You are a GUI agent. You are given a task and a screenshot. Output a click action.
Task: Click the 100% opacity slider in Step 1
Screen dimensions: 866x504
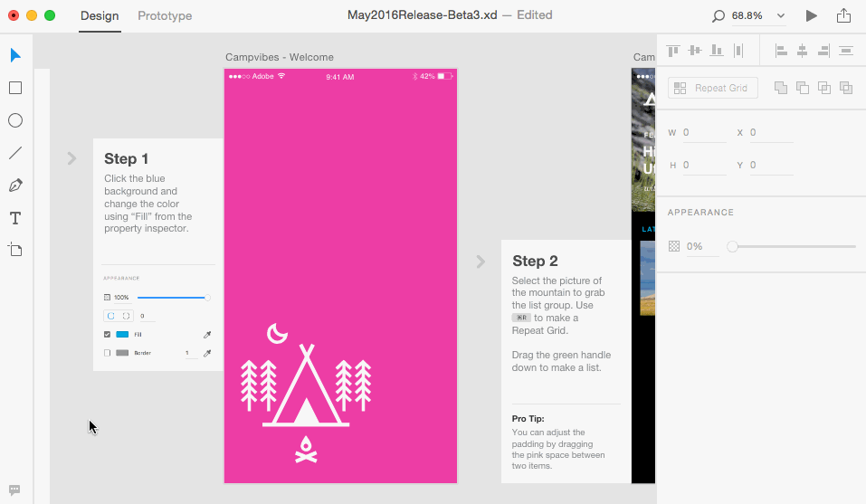[174, 298]
